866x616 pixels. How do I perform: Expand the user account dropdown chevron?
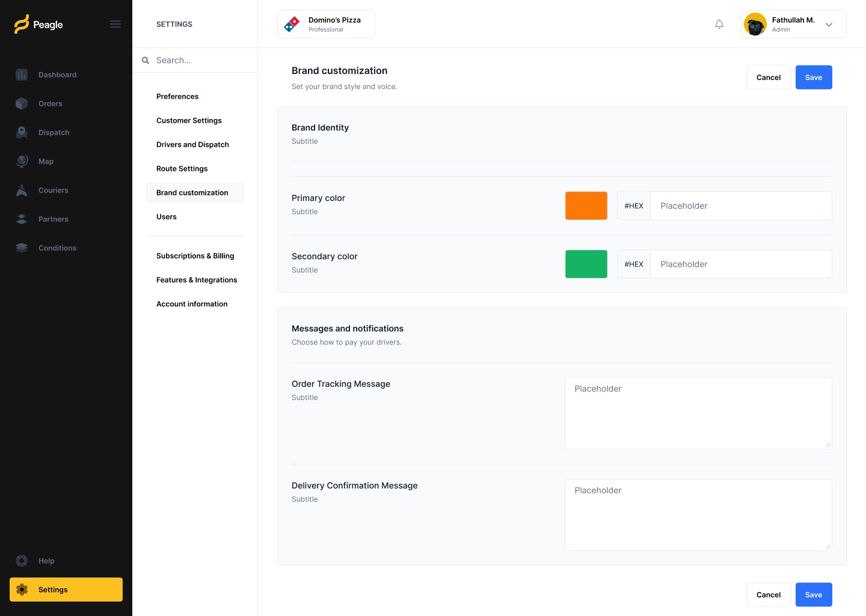tap(829, 25)
